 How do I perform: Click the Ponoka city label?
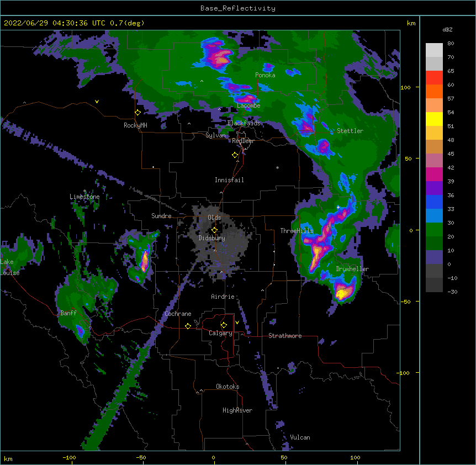tap(265, 75)
